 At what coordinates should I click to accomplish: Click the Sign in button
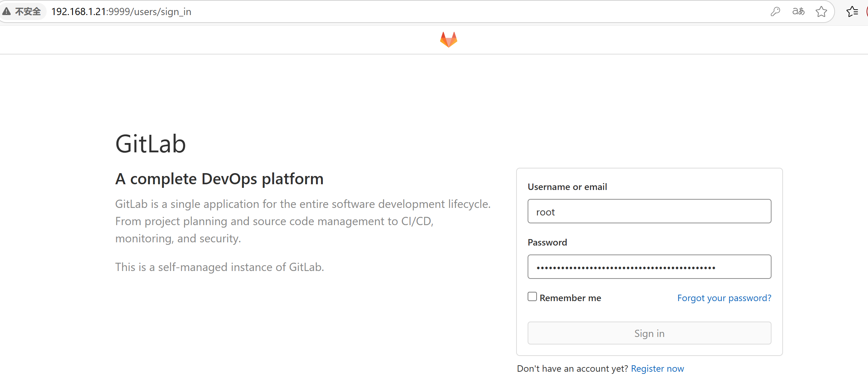649,333
